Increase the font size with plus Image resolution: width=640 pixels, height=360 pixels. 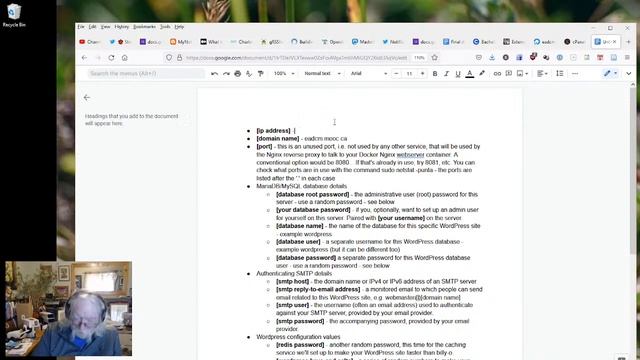[x=422, y=73]
